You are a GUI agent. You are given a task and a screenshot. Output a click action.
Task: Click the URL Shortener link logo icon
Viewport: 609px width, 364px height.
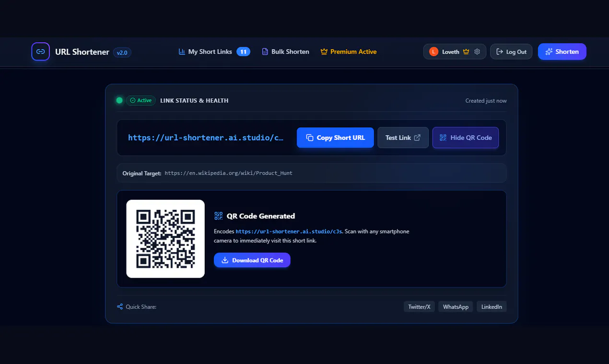40,52
